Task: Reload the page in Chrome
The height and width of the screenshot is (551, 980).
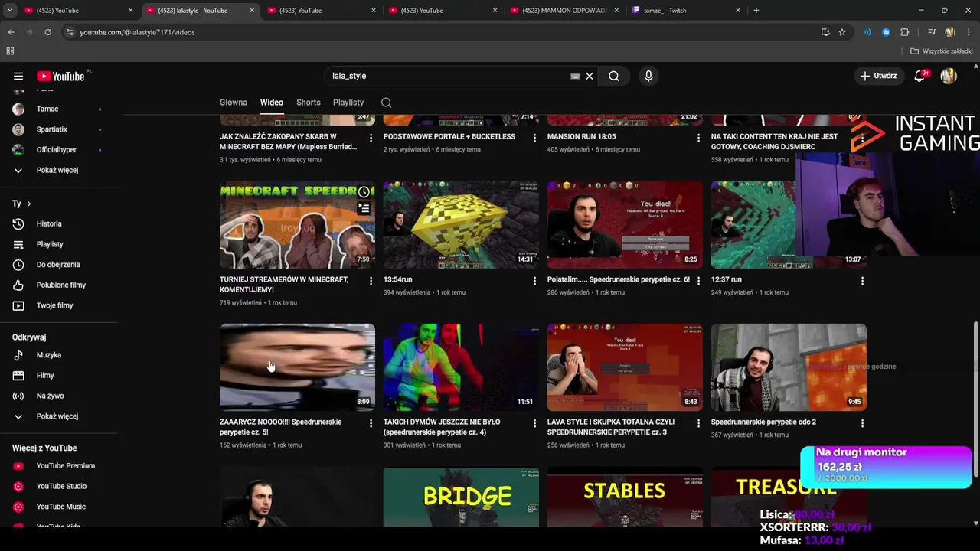Action: point(47,32)
